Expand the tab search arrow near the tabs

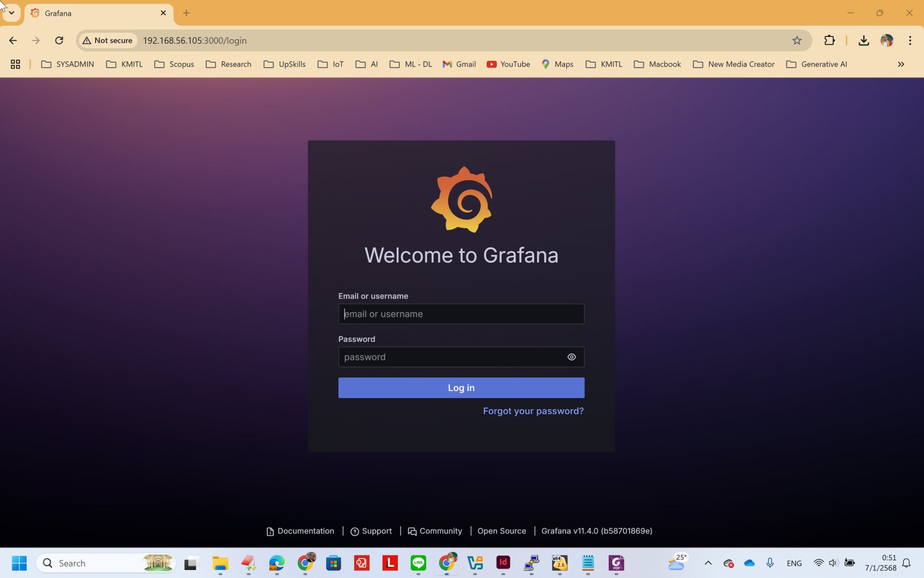[x=12, y=13]
